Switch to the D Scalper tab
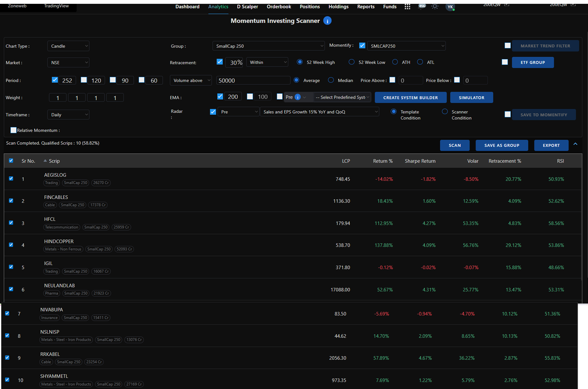The height and width of the screenshot is (389, 588). (x=247, y=7)
